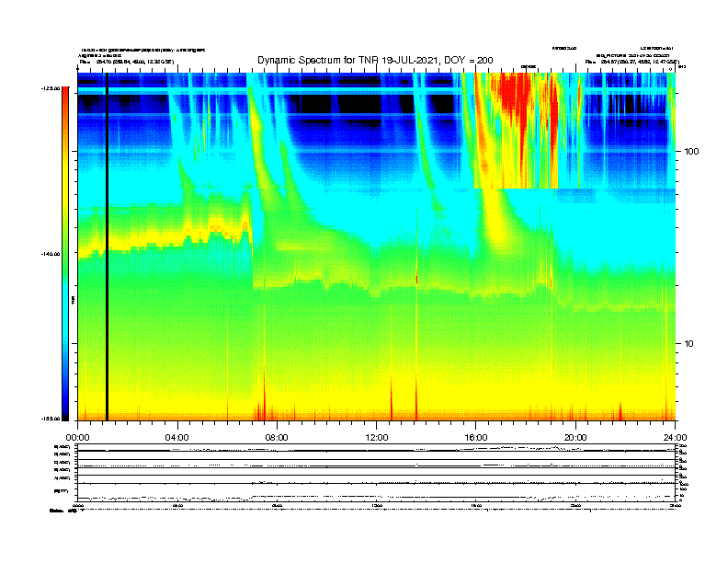
Task: Select the "00:00" time axis label
Action: click(77, 438)
